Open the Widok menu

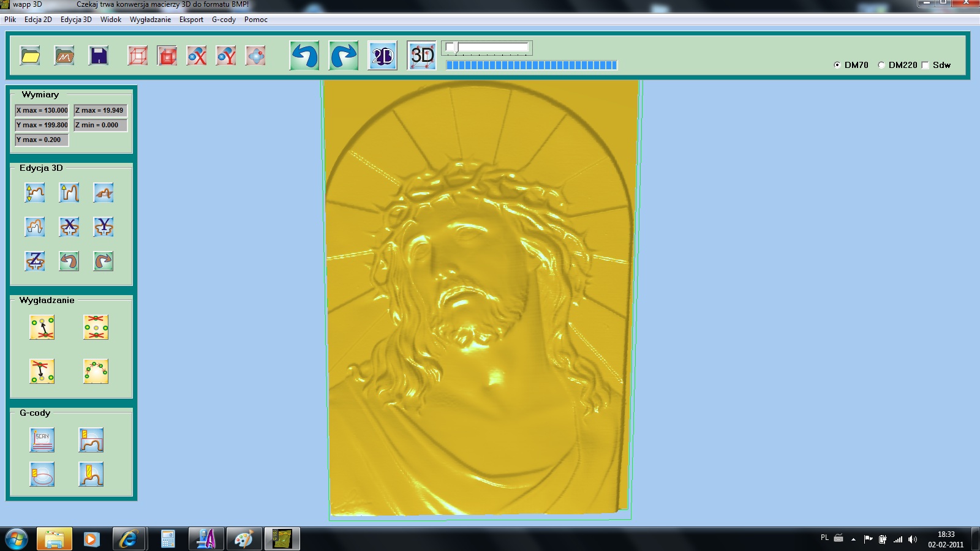coord(111,20)
